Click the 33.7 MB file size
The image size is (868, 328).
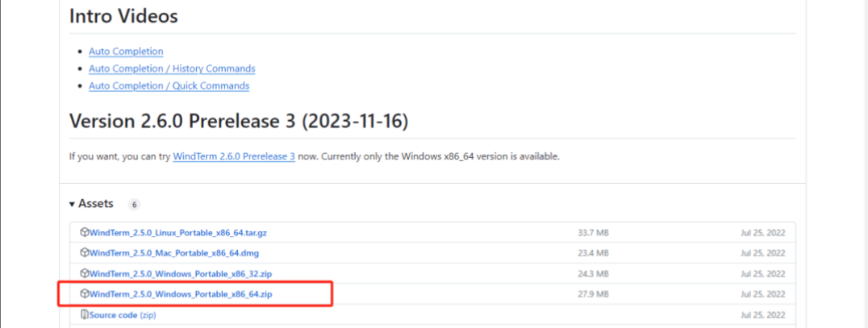(593, 233)
